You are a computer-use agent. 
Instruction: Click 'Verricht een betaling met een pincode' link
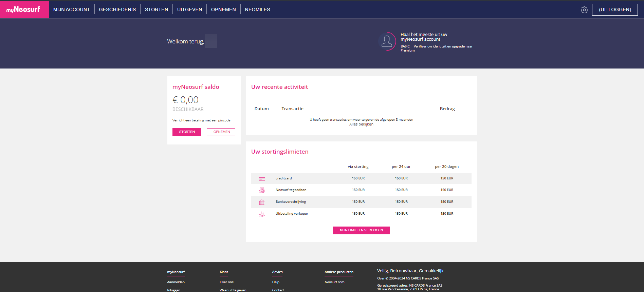click(x=201, y=120)
